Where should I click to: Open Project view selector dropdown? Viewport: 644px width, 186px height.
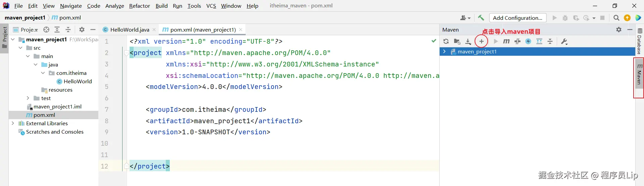(29, 30)
